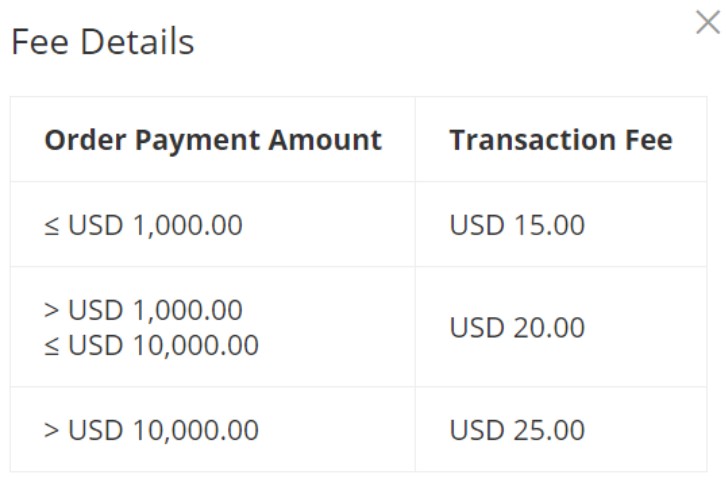This screenshot has height=485, width=726.
Task: Select the word Amount in the column header
Action: [325, 139]
